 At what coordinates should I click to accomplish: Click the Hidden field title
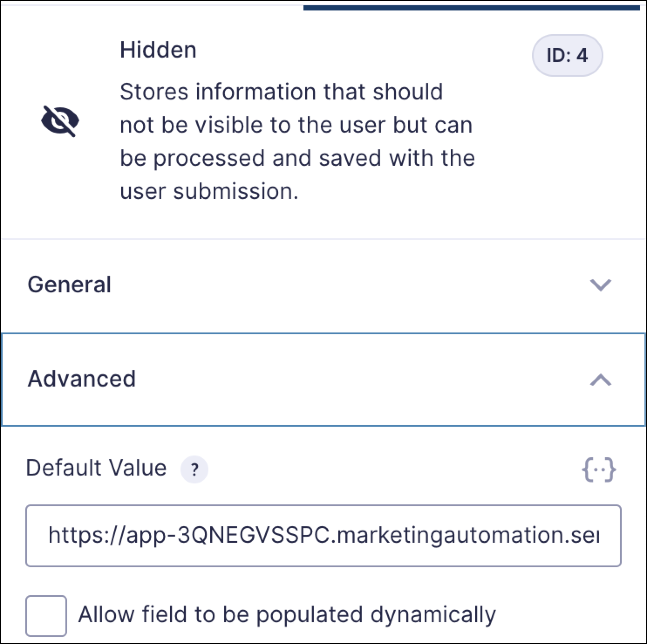158,50
